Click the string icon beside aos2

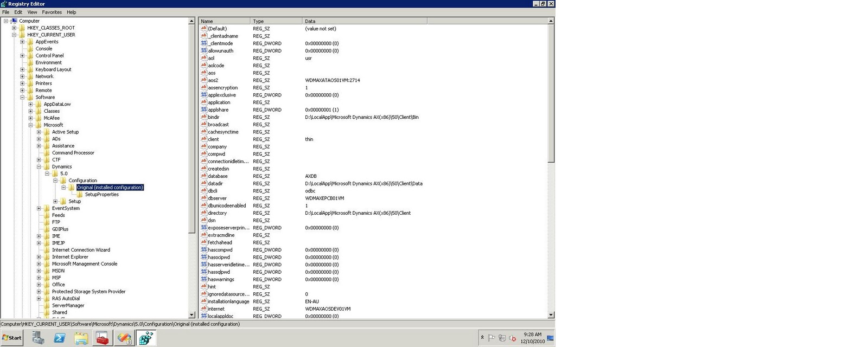204,80
